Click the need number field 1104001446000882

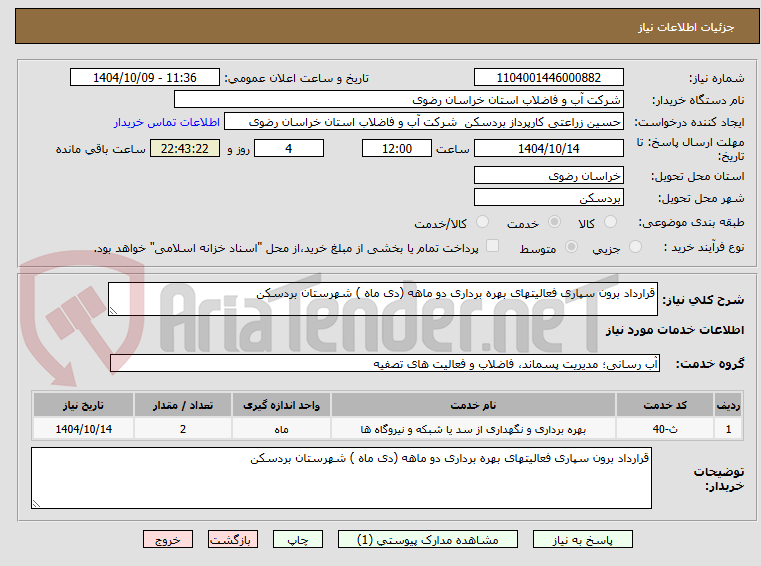pyautogui.click(x=548, y=77)
